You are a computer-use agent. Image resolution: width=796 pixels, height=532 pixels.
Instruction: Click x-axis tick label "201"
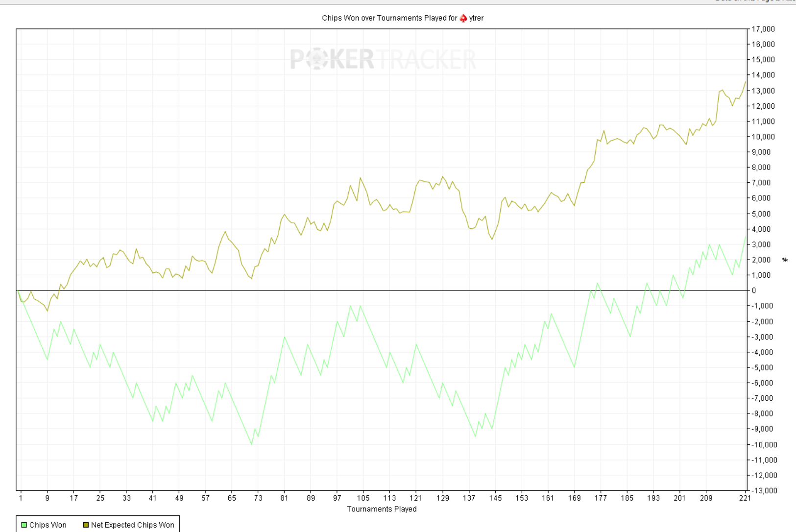pyautogui.click(x=680, y=498)
